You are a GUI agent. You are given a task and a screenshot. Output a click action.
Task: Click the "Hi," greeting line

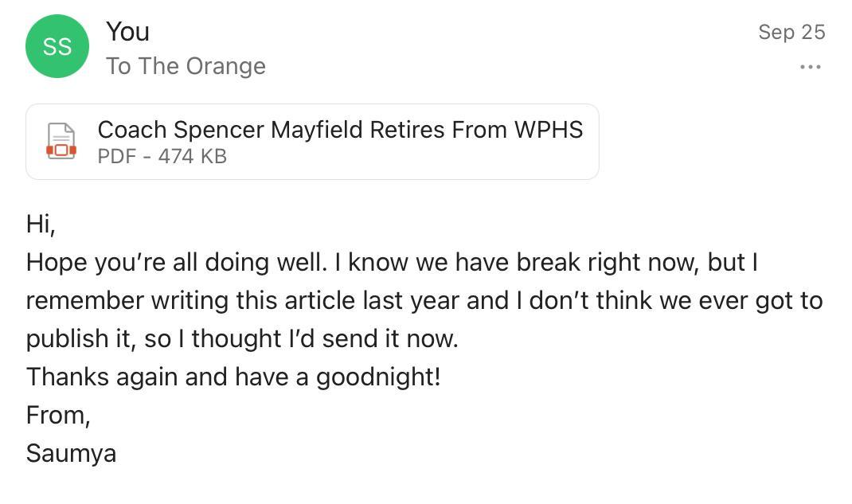41,224
